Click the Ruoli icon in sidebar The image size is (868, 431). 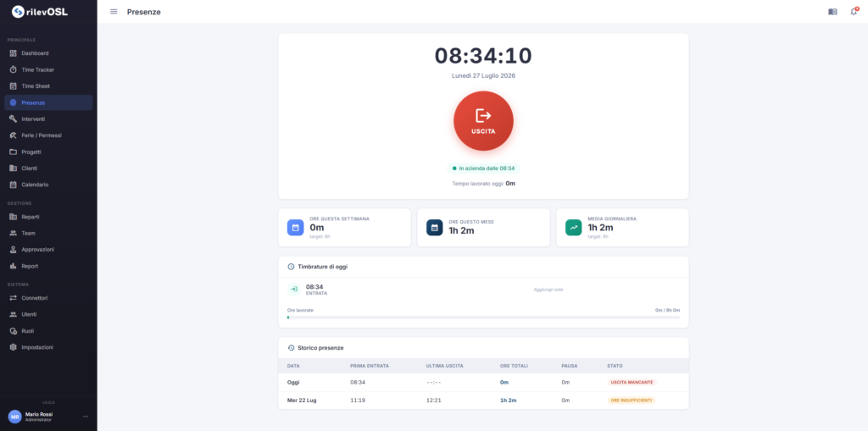click(14, 331)
